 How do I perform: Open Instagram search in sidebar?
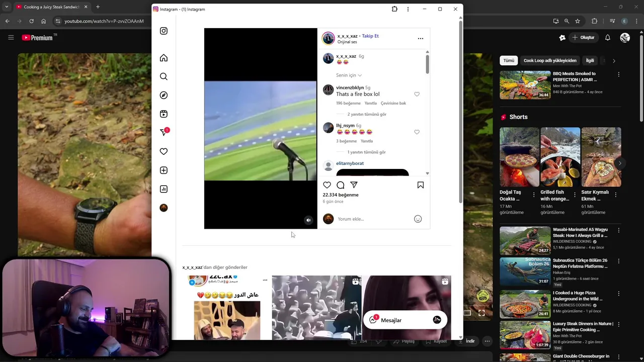(x=164, y=76)
